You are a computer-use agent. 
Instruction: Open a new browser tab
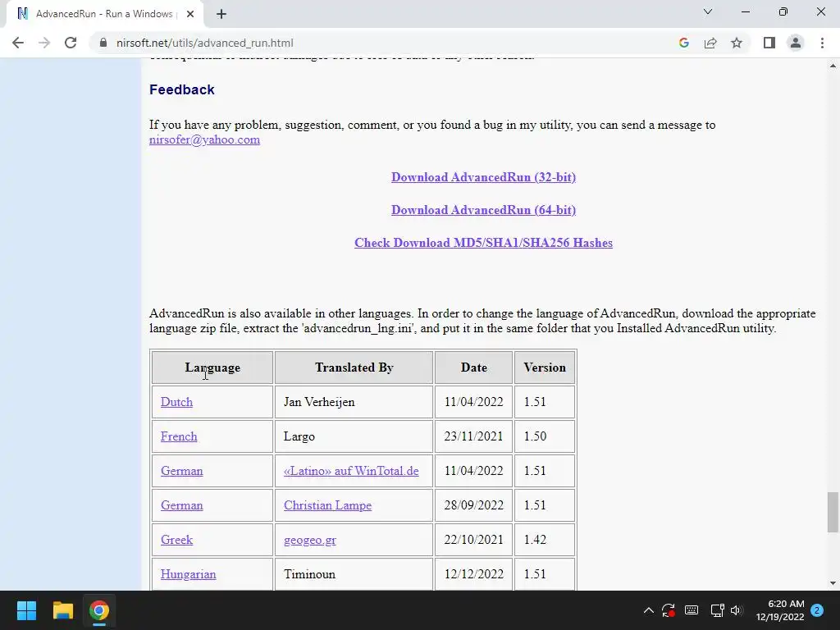(x=221, y=14)
